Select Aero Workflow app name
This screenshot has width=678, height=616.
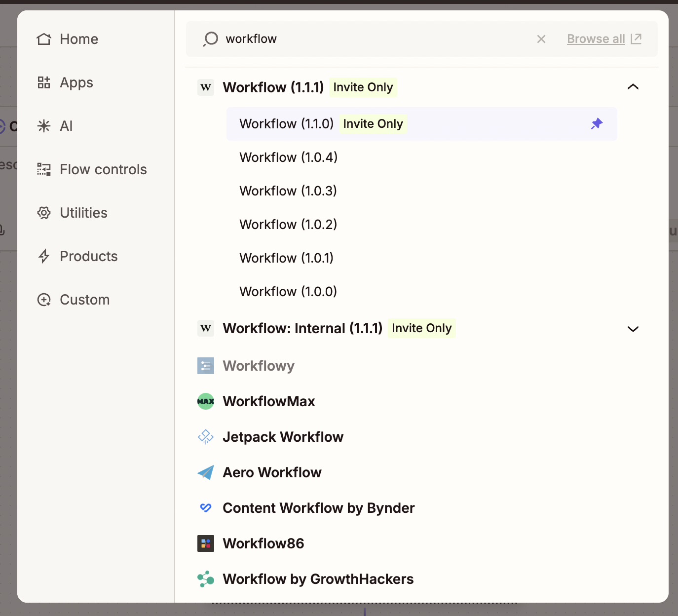coord(272,472)
